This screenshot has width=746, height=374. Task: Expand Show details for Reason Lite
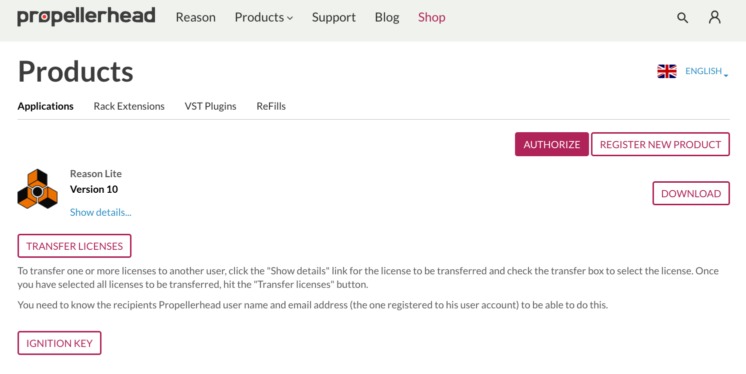pos(100,212)
